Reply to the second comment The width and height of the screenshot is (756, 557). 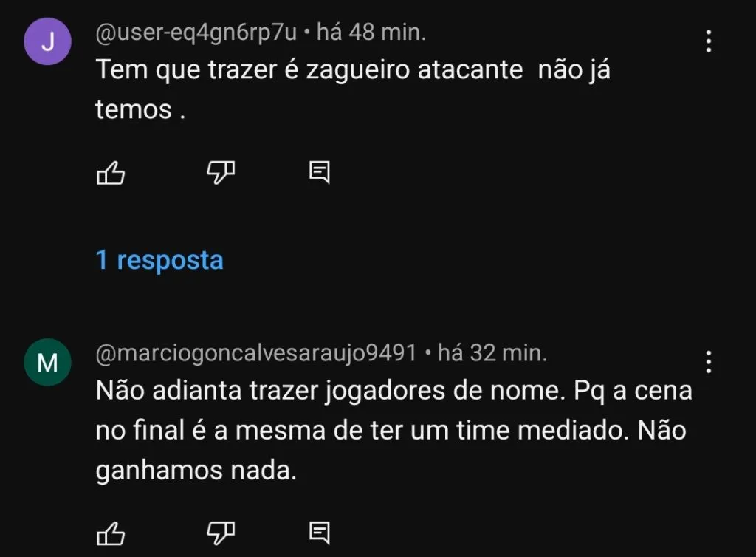[x=319, y=532]
